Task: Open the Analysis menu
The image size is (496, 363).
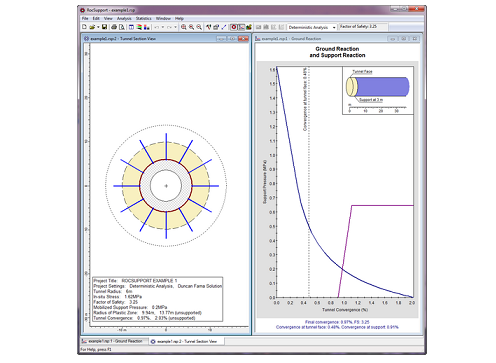Action: click(x=124, y=18)
